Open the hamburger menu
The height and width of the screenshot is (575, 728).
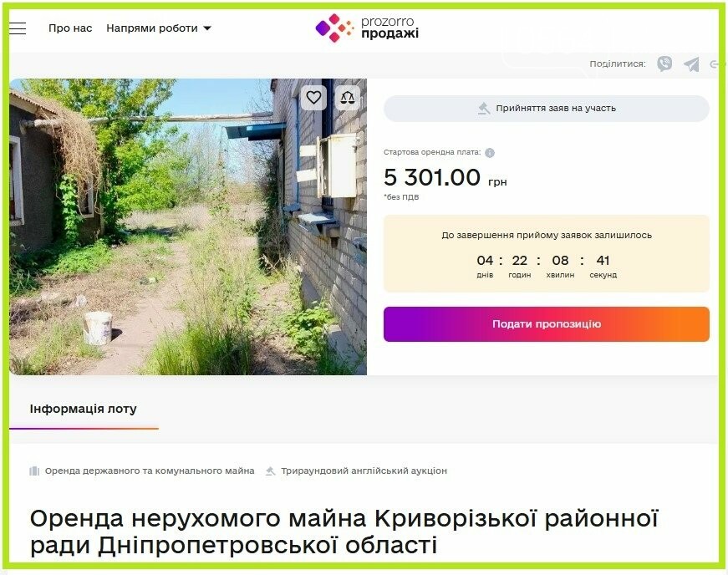coord(18,28)
